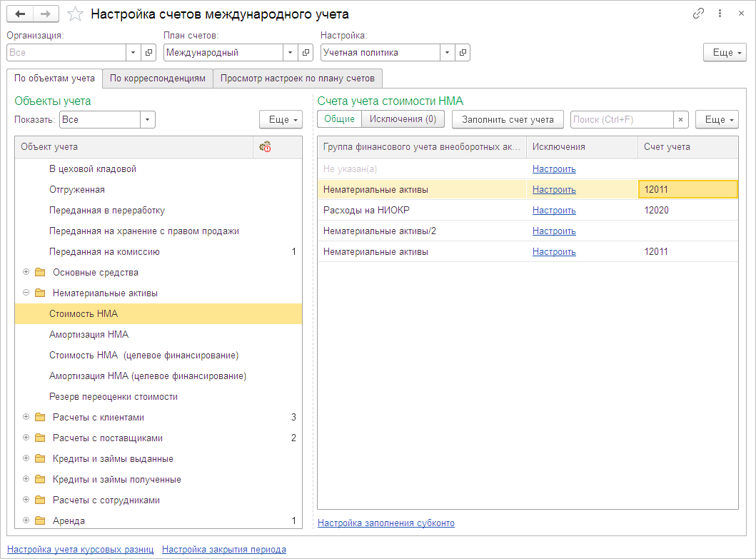756x559 pixels.
Task: Open the План счетов dropdown arrow
Action: click(x=290, y=52)
